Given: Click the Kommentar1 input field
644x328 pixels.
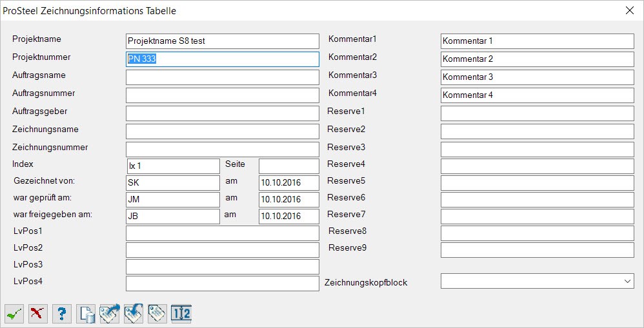Looking at the screenshot, I should click(x=538, y=41).
